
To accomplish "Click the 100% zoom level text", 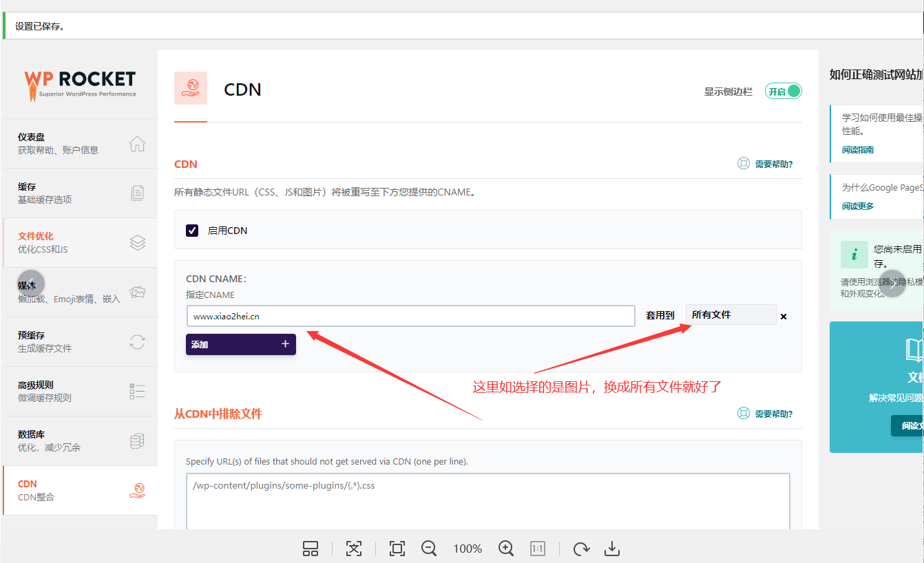I will (x=468, y=549).
